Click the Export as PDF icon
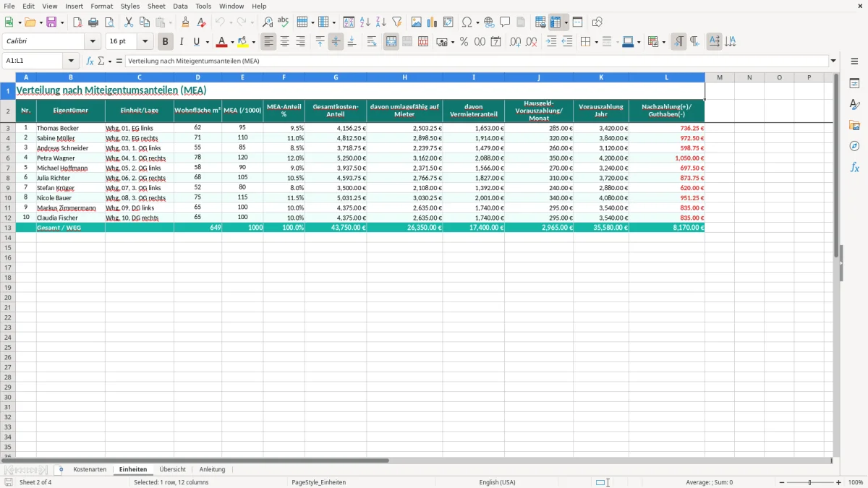 tap(77, 22)
